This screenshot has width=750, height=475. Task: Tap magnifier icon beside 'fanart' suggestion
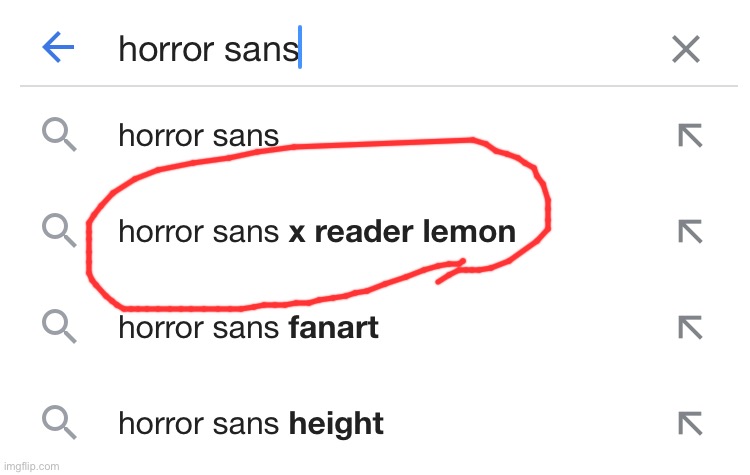[x=59, y=326]
